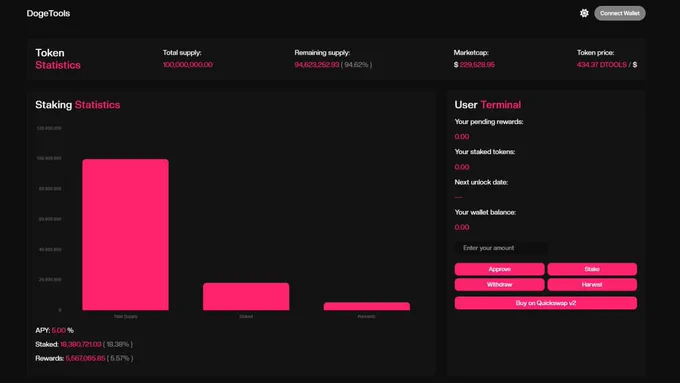The height and width of the screenshot is (383, 680).
Task: Select total supply value 100,000,000.00
Action: [187, 65]
